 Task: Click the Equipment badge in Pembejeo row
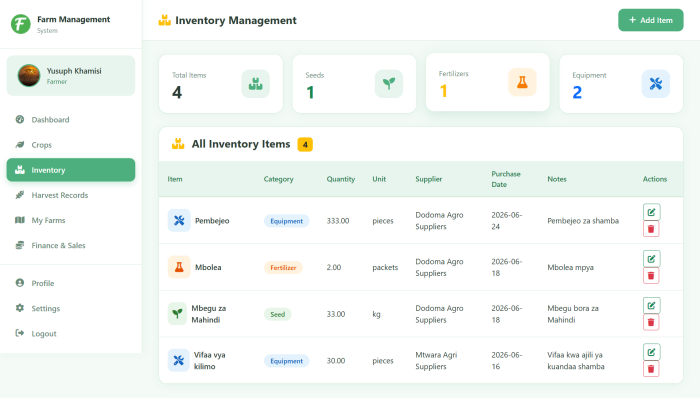(287, 221)
